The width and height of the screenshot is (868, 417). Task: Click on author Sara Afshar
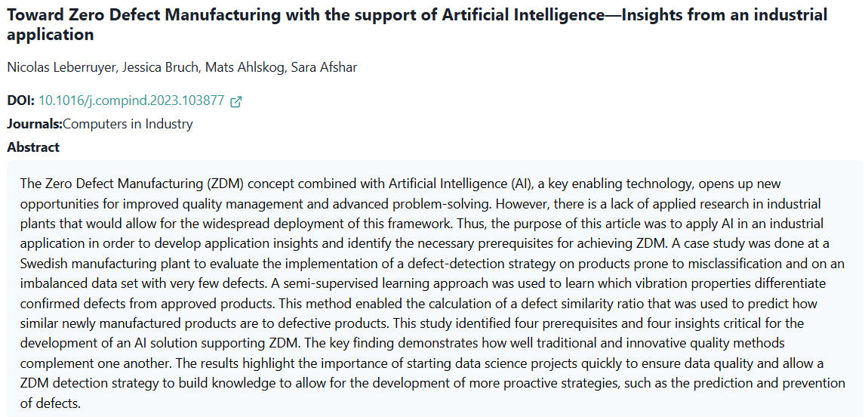[x=328, y=67]
